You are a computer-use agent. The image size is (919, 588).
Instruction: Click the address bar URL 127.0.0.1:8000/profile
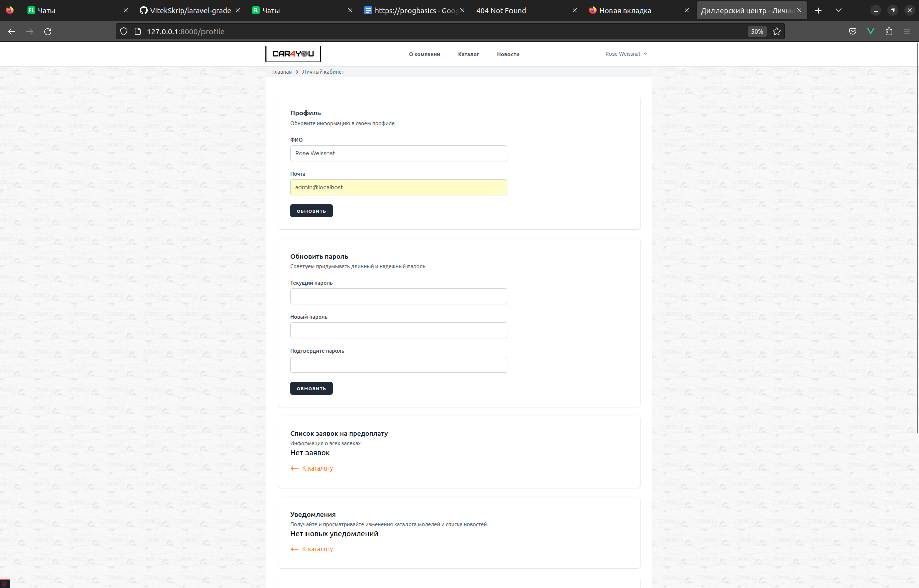[185, 31]
